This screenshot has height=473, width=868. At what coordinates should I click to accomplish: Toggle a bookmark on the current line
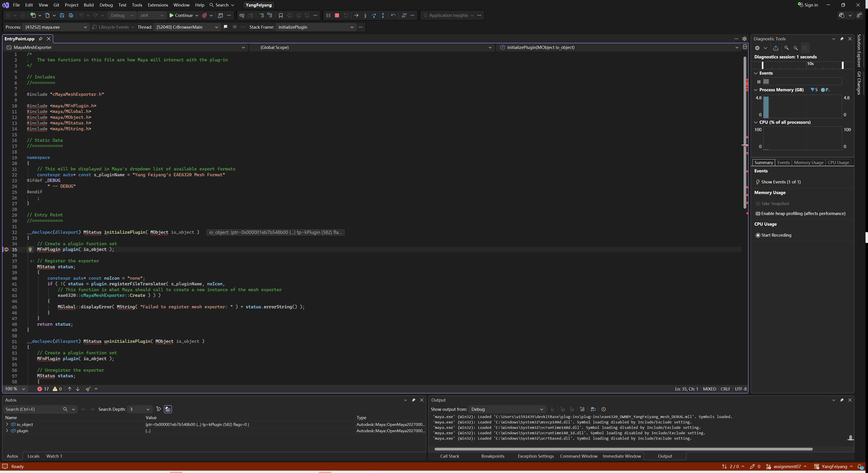point(281,16)
